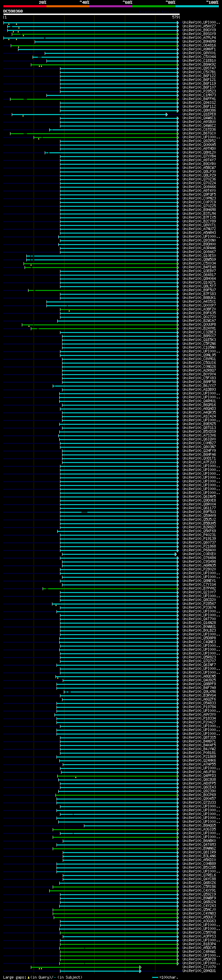Click the green alignment bar for UniRef100_C7J070
Screen dimensions: 222x980
pos(86,967)
